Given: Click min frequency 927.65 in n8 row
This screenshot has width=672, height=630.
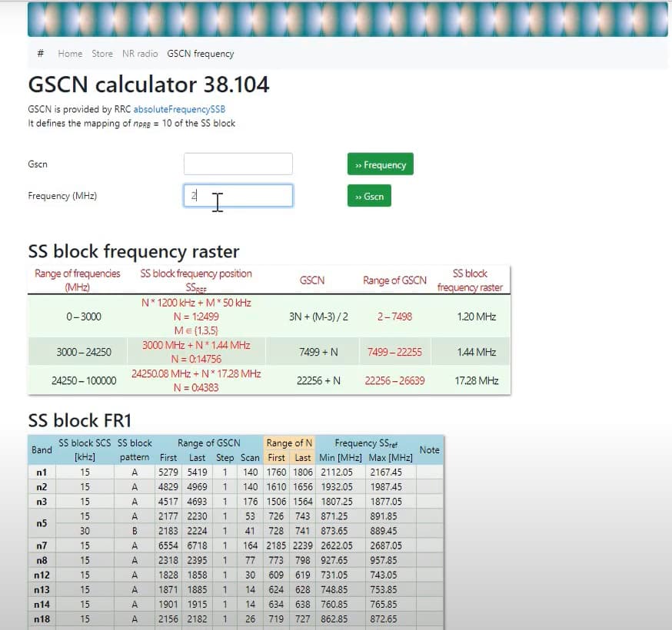Looking at the screenshot, I should pos(334,560).
